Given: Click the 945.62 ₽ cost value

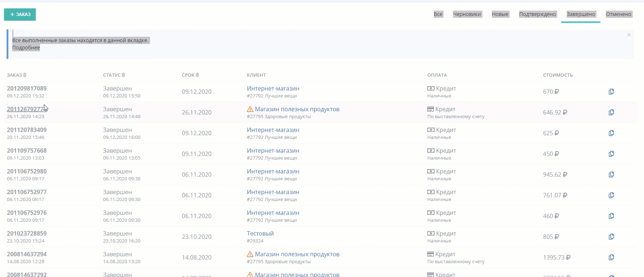Looking at the screenshot, I should pyautogui.click(x=555, y=174).
